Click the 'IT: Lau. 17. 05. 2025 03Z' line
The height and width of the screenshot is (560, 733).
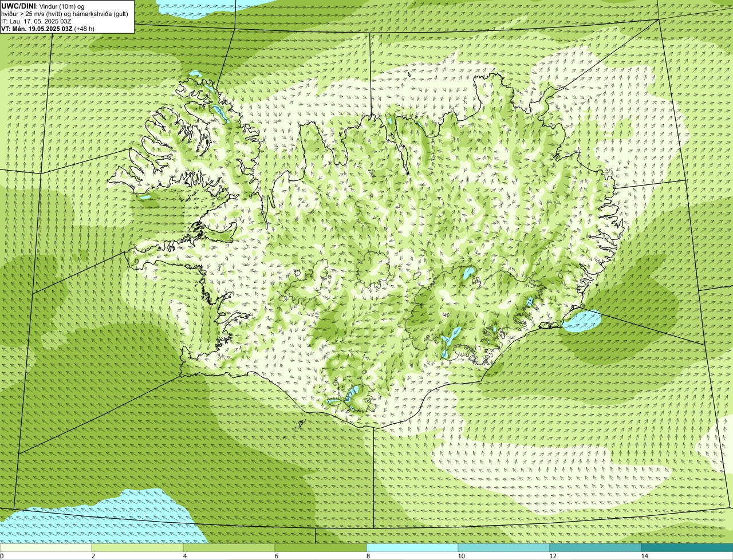point(36,21)
